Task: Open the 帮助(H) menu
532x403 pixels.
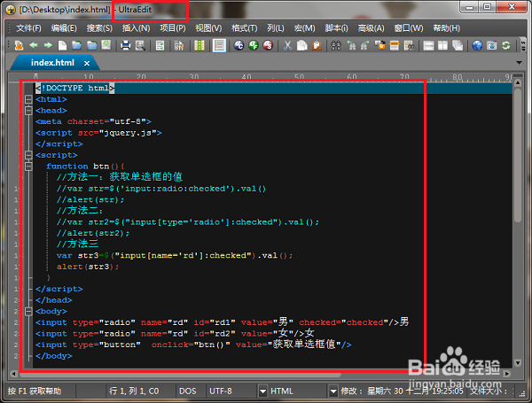Action: [447, 28]
